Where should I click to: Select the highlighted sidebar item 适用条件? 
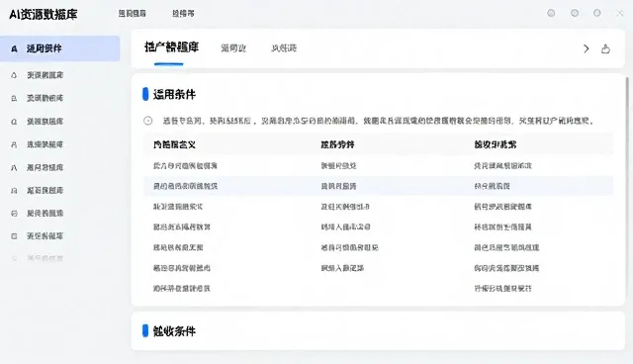[59, 48]
